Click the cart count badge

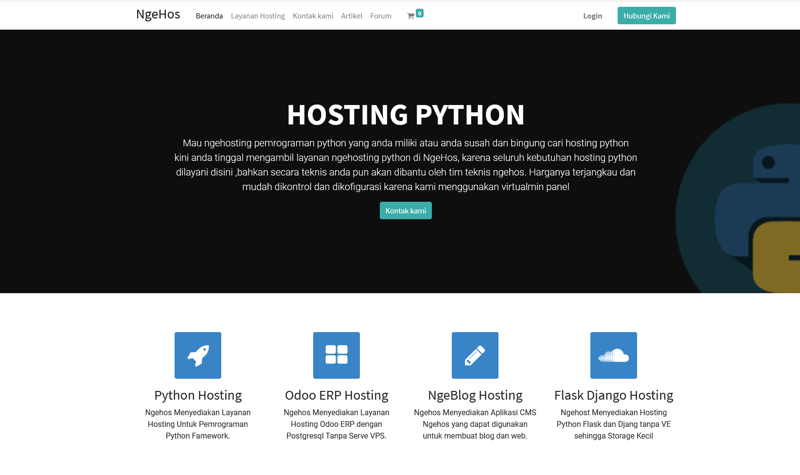tap(419, 13)
